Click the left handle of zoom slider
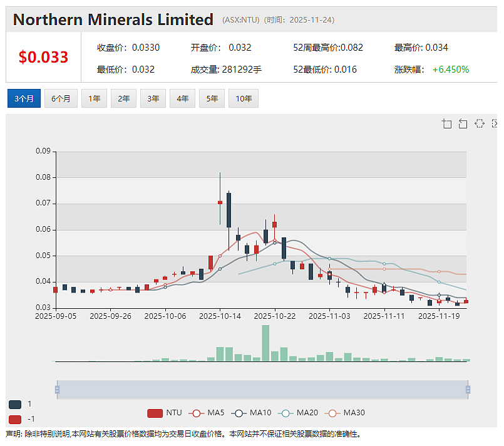The width and height of the screenshot is (504, 446). click(57, 390)
